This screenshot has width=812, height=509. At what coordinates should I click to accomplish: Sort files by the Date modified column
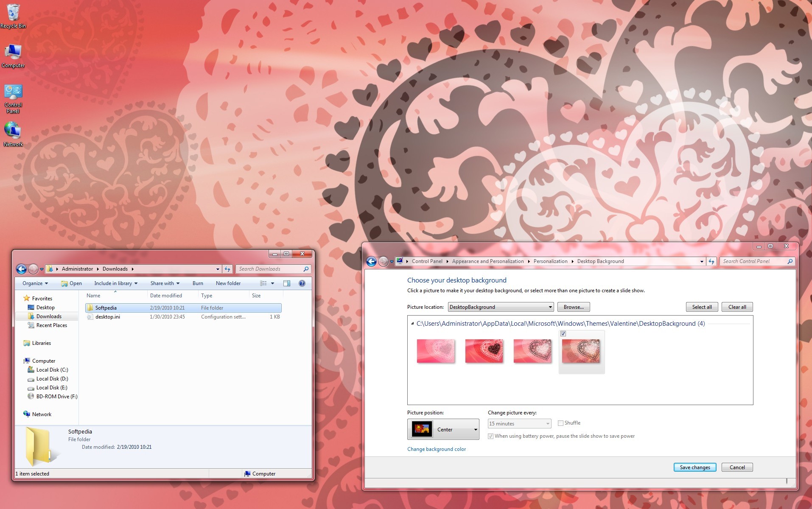pos(173,296)
